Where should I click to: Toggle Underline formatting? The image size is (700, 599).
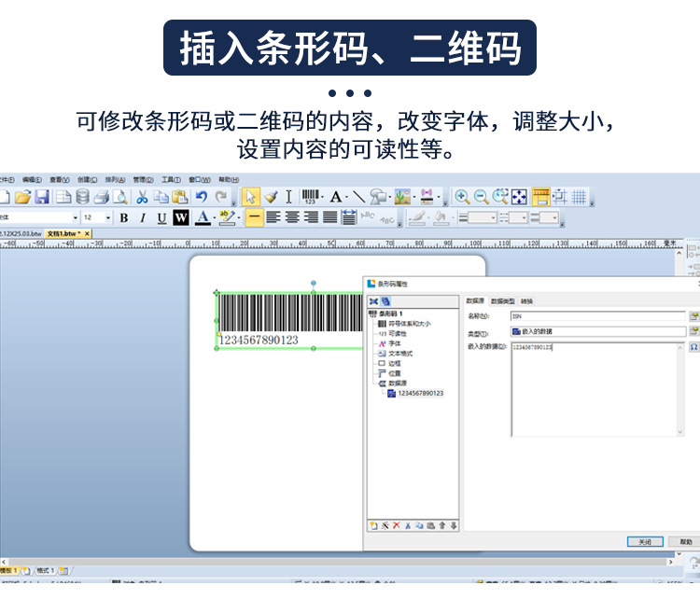(x=161, y=217)
